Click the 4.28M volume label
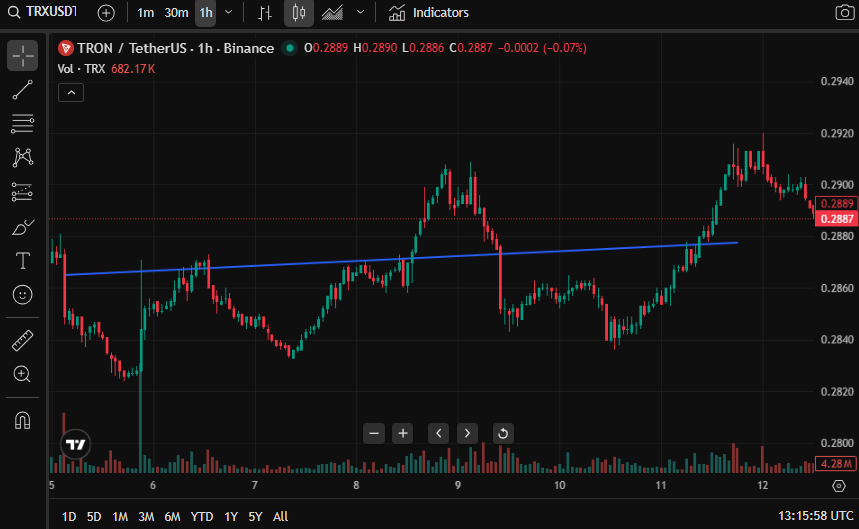859x529 pixels. click(x=836, y=464)
